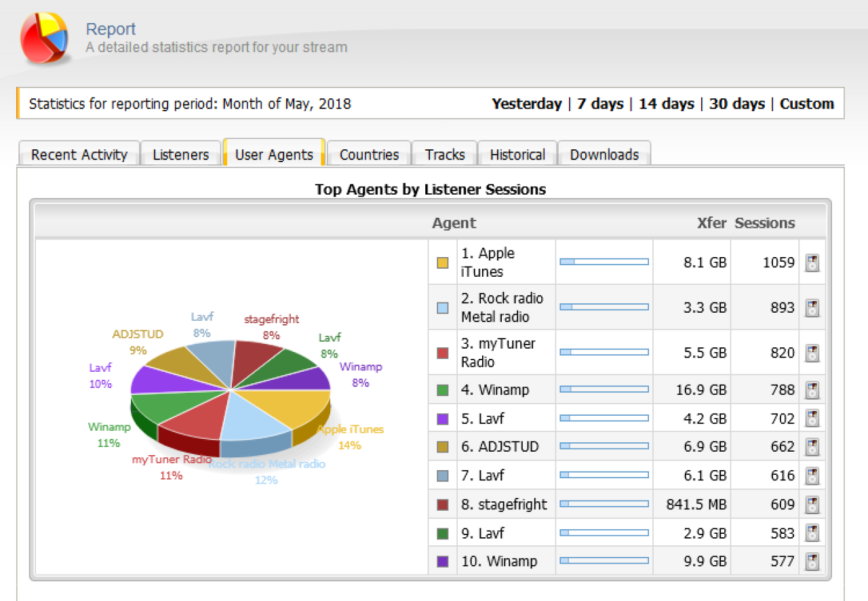This screenshot has height=601, width=868.
Task: Click the details icon for 4. Winamp row
Action: (812, 390)
